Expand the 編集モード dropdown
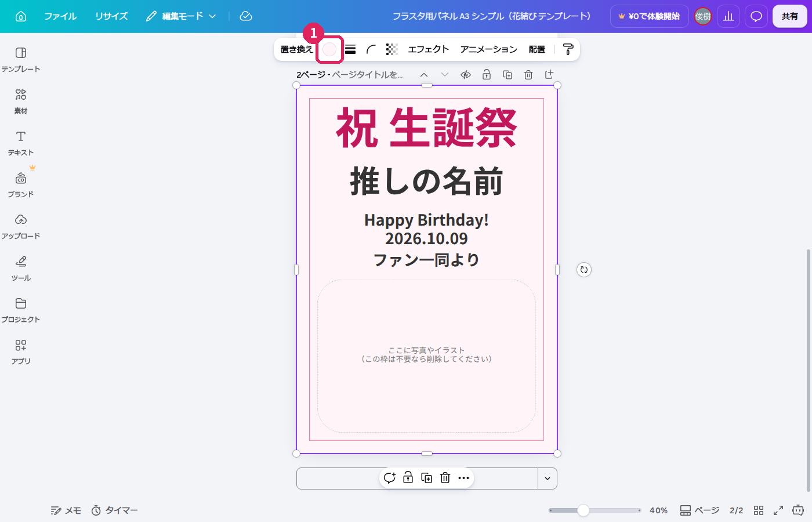Screen dimensions: 812x522 click(181, 16)
